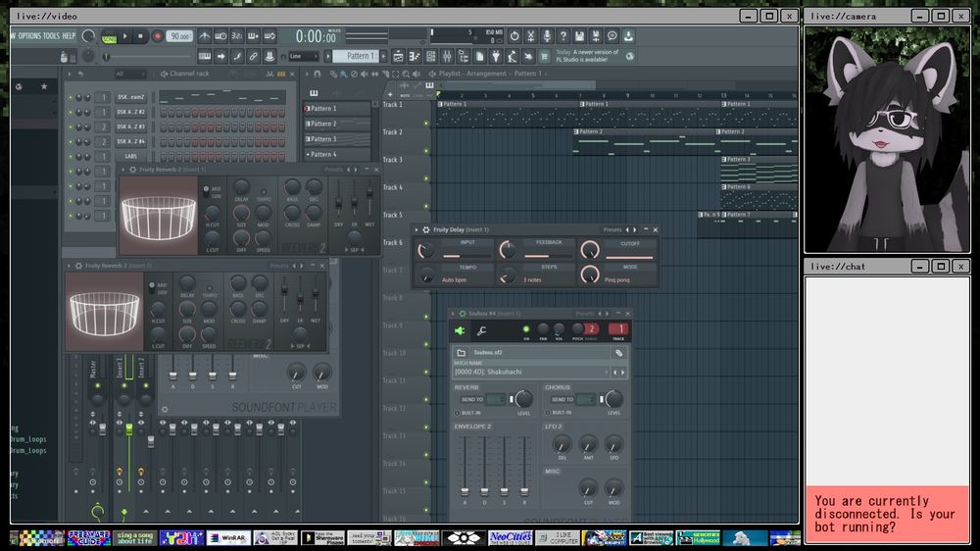Click the metronome icon in the toolbar

click(205, 36)
